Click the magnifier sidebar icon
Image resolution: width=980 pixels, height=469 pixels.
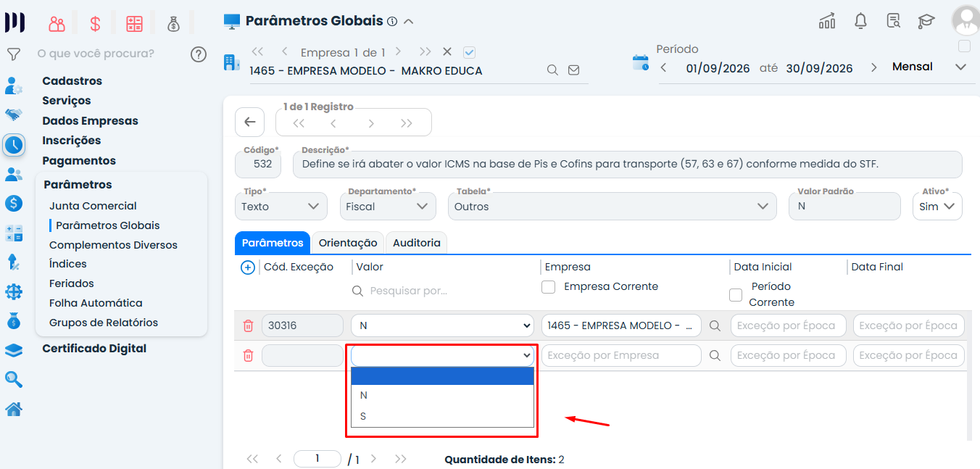pyautogui.click(x=14, y=379)
